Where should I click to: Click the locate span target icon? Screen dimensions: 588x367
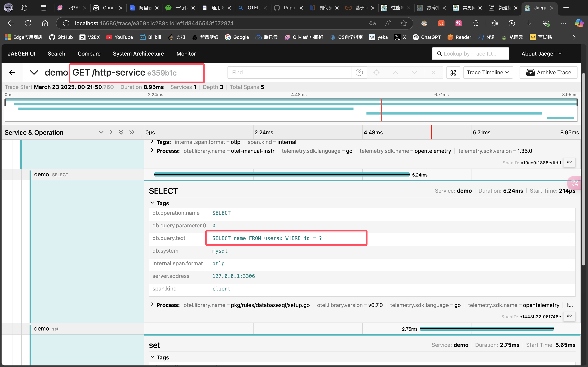click(376, 73)
